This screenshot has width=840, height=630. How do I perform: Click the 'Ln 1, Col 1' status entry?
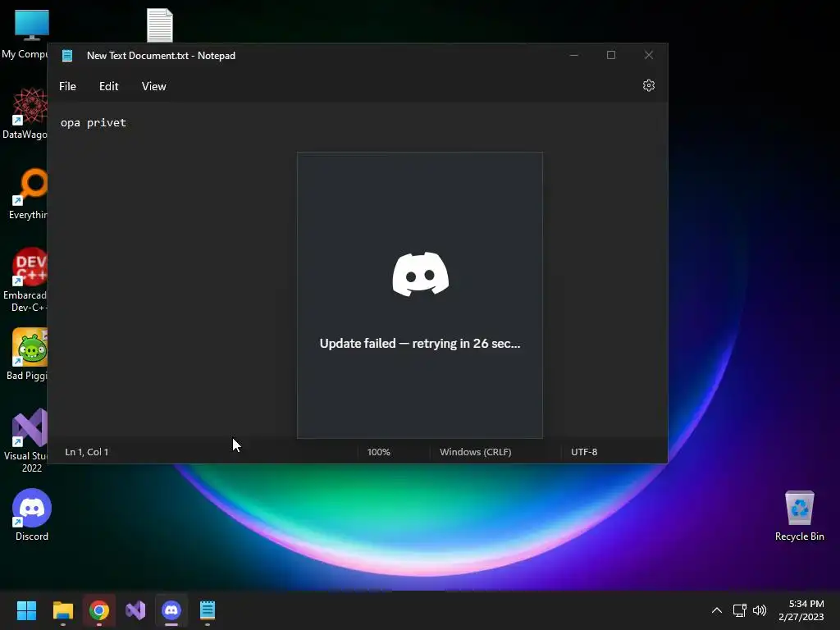pos(87,452)
